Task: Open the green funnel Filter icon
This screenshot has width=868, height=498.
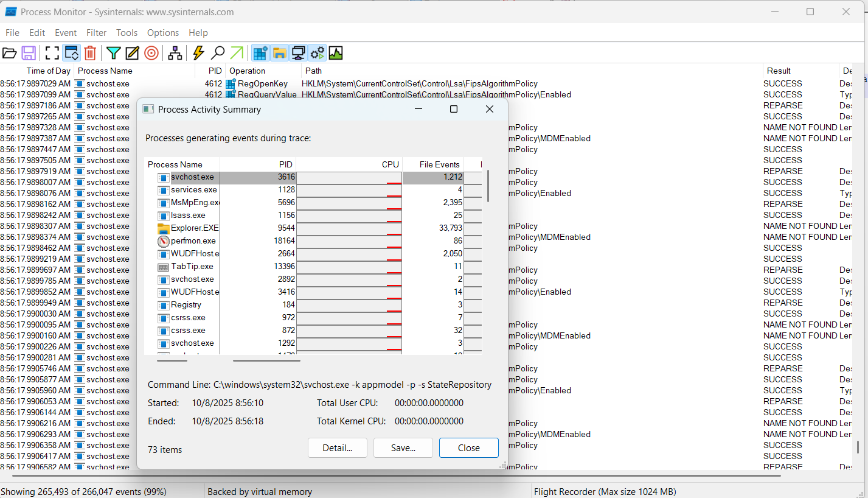Action: (114, 53)
